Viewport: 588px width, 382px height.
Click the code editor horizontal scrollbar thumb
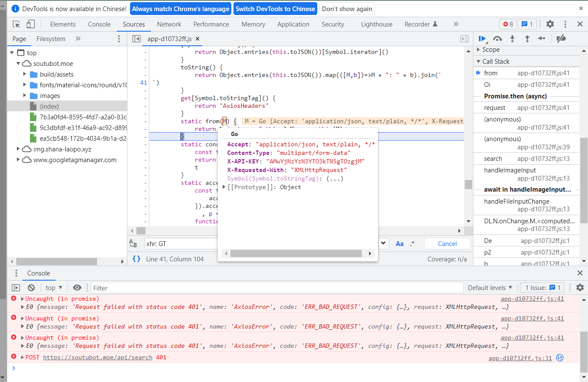tap(141, 231)
